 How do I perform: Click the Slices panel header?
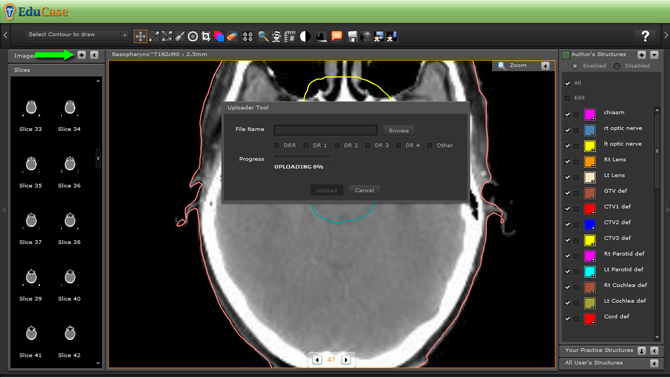pyautogui.click(x=56, y=70)
